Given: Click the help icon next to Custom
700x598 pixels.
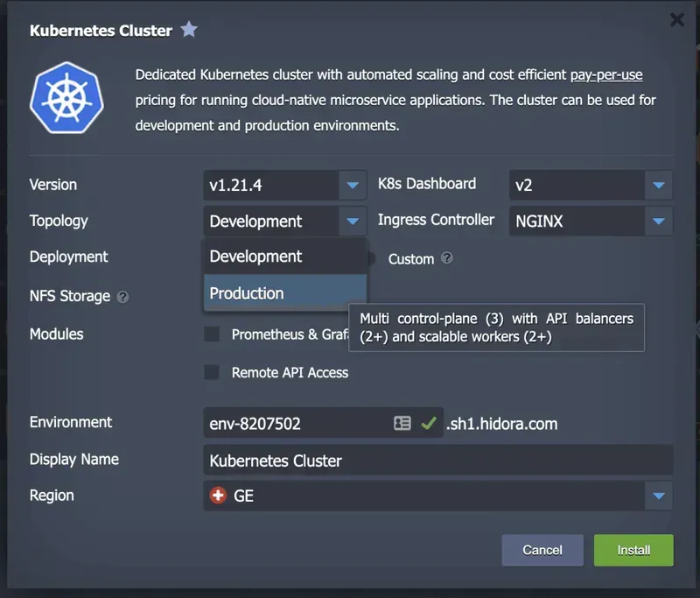Looking at the screenshot, I should [x=447, y=258].
